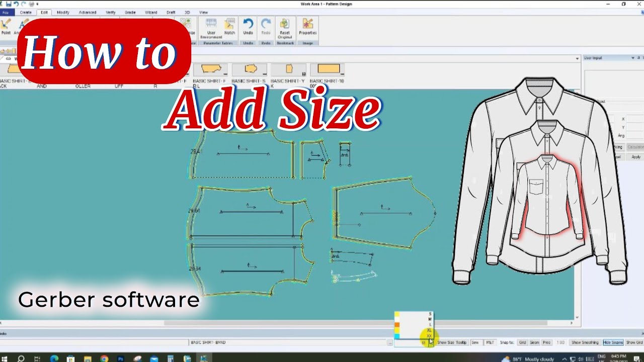Switch to the Wizard ribbon tab
Image resolution: width=644 pixels, height=362 pixels.
(150, 12)
